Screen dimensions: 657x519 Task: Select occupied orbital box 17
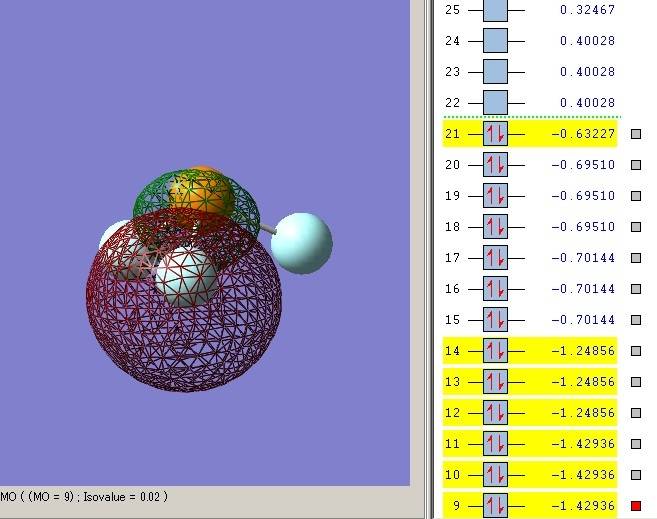point(495,258)
